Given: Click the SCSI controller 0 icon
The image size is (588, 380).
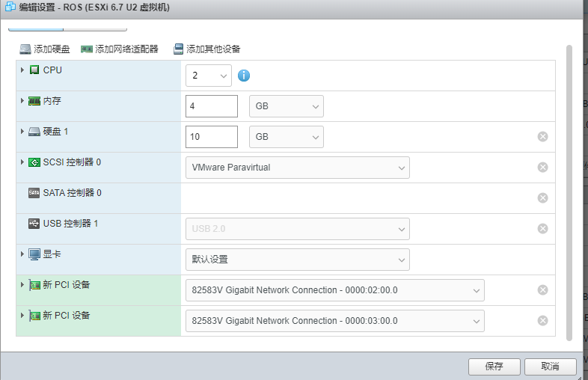Looking at the screenshot, I should point(34,162).
